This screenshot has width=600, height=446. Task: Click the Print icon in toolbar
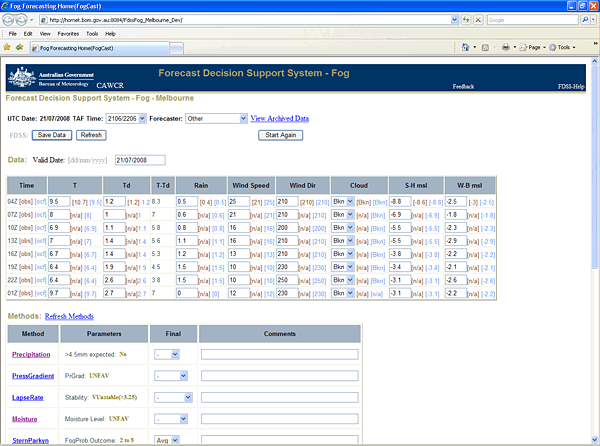coord(506,47)
